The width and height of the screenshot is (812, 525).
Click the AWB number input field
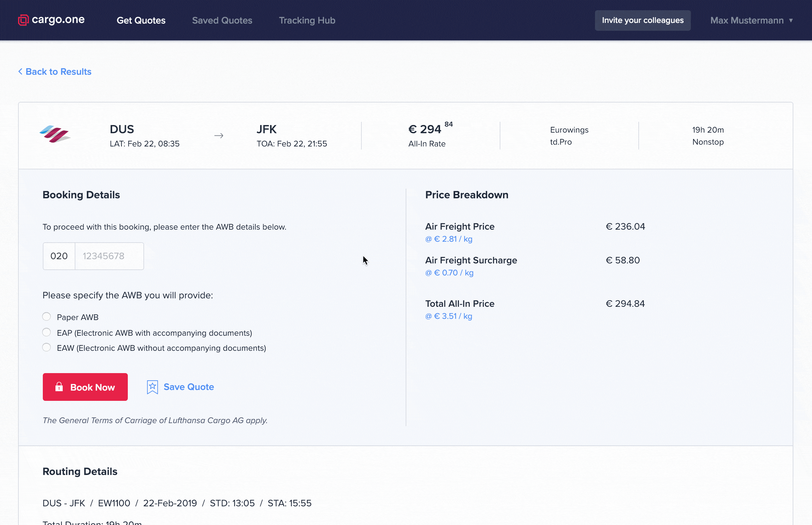pos(109,256)
